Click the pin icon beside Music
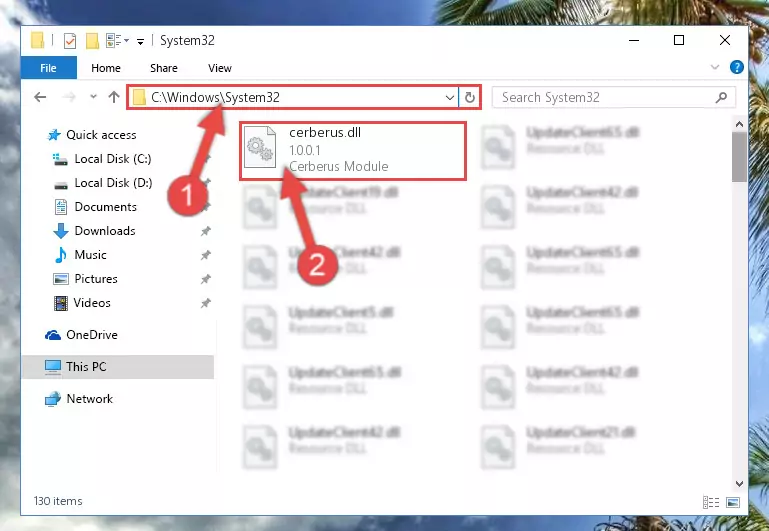 (205, 255)
